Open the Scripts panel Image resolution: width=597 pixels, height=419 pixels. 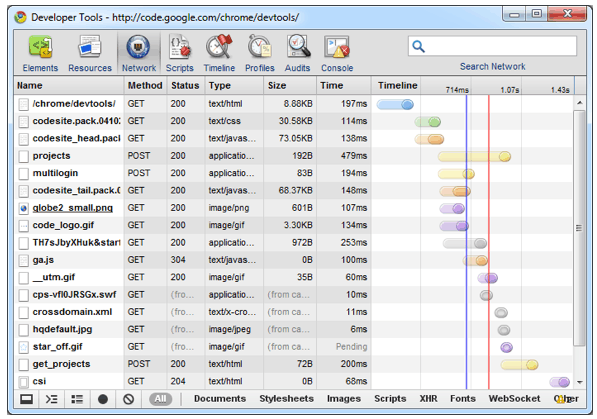pyautogui.click(x=180, y=53)
